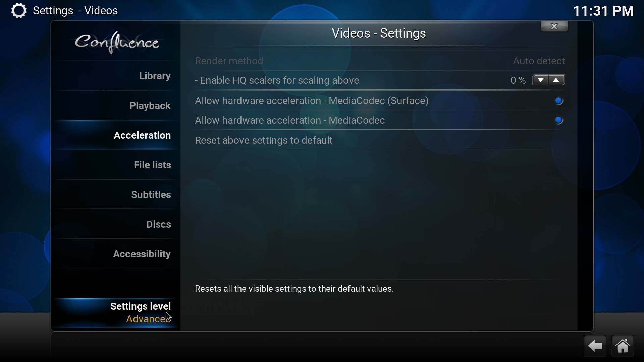Open the Accessibility settings section
The width and height of the screenshot is (644, 362).
(142, 254)
